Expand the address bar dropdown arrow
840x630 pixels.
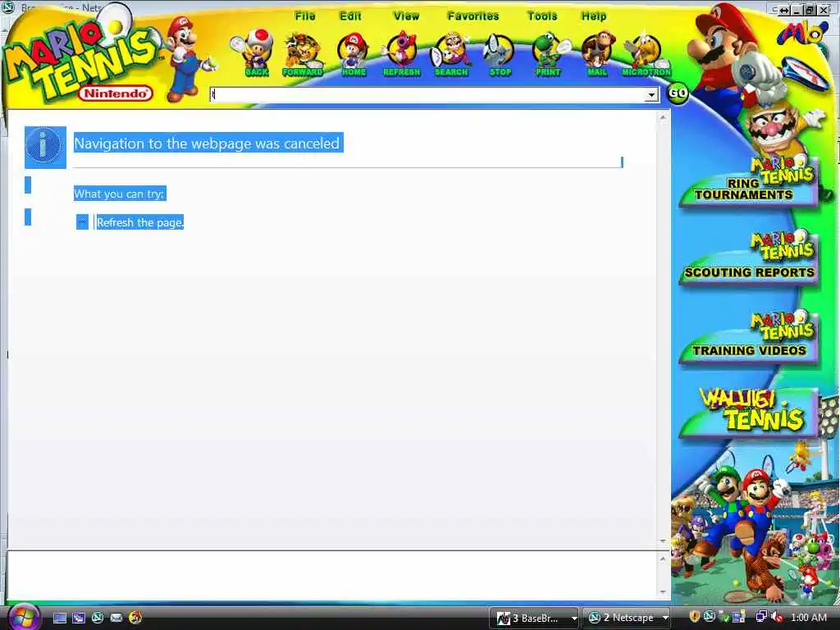[651, 95]
